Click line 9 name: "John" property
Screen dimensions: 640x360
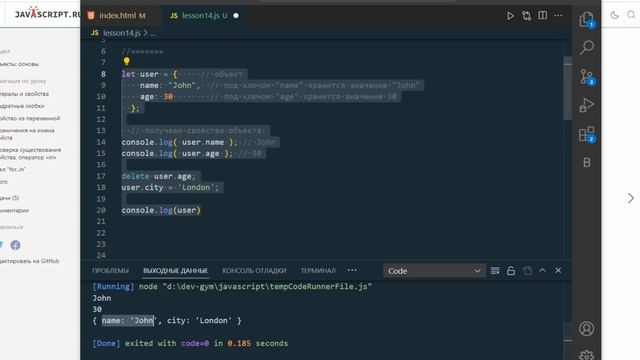pyautogui.click(x=170, y=85)
